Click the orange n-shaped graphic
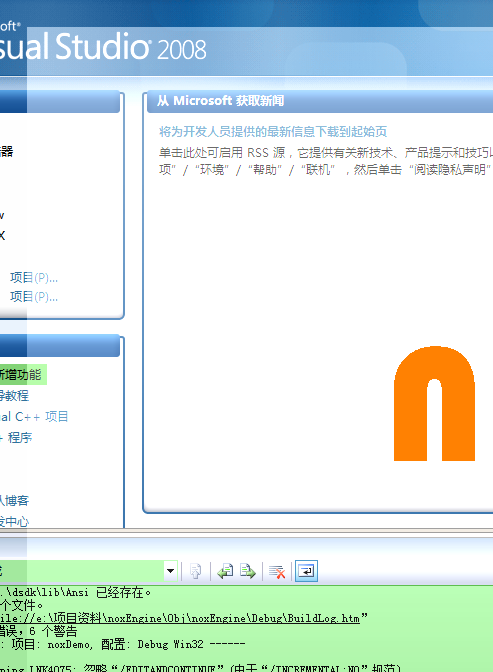493x672 pixels. click(434, 404)
